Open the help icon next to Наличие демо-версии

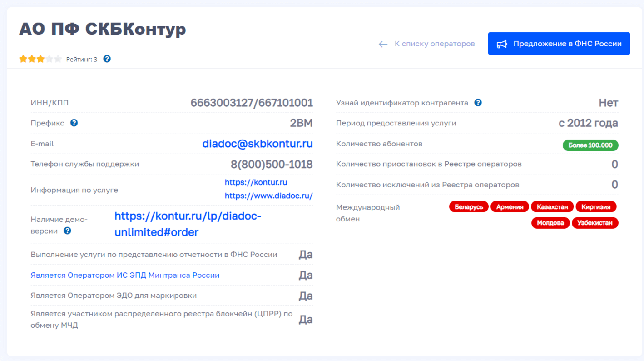(67, 231)
